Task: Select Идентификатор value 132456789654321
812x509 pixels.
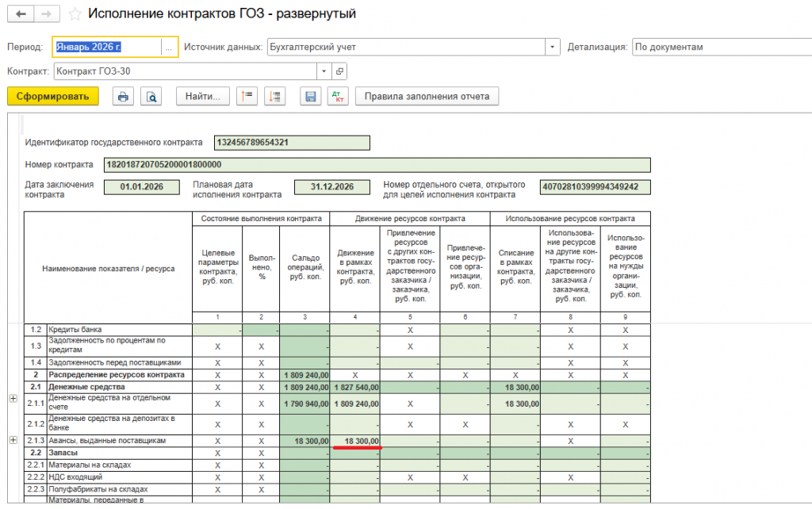Action: pyautogui.click(x=292, y=143)
